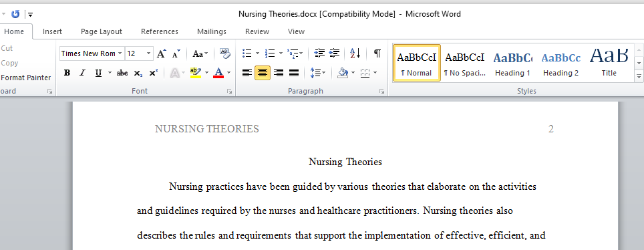Toggle Underline formatting
Image resolution: width=644 pixels, height=250 pixels.
[x=98, y=73]
